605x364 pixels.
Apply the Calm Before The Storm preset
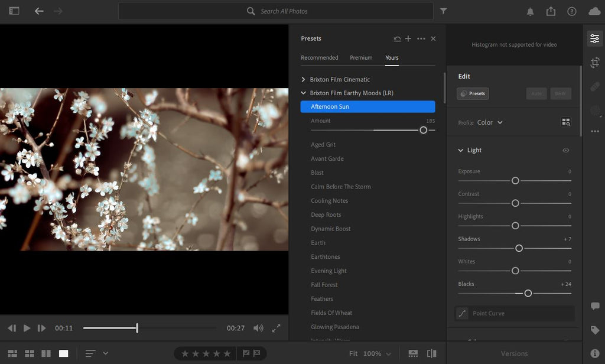[x=341, y=187]
